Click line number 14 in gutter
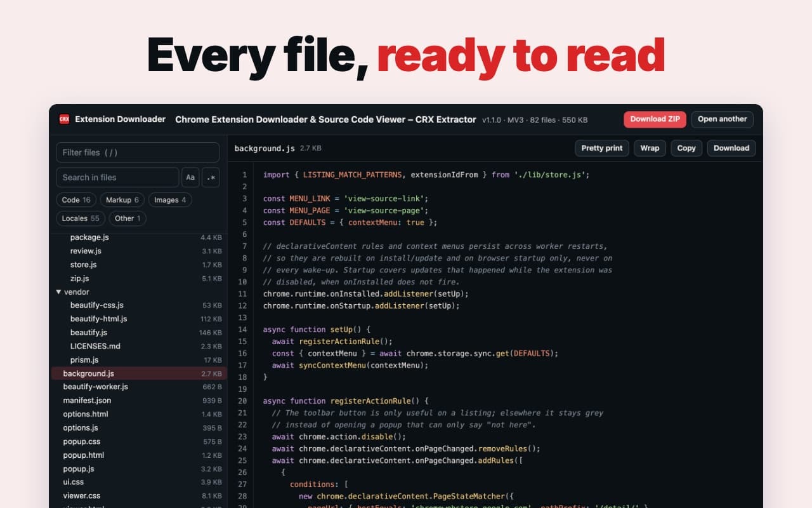The height and width of the screenshot is (508, 812). pyautogui.click(x=242, y=330)
